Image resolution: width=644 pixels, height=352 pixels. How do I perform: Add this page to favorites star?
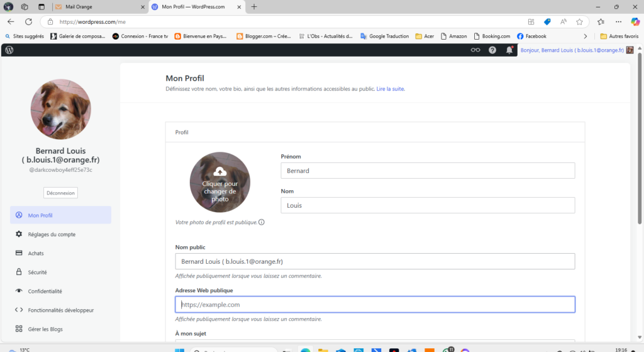point(579,21)
